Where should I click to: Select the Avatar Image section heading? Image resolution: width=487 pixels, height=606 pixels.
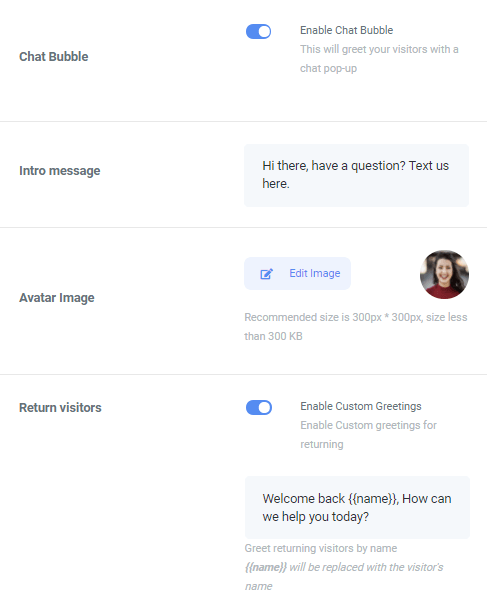tap(57, 298)
